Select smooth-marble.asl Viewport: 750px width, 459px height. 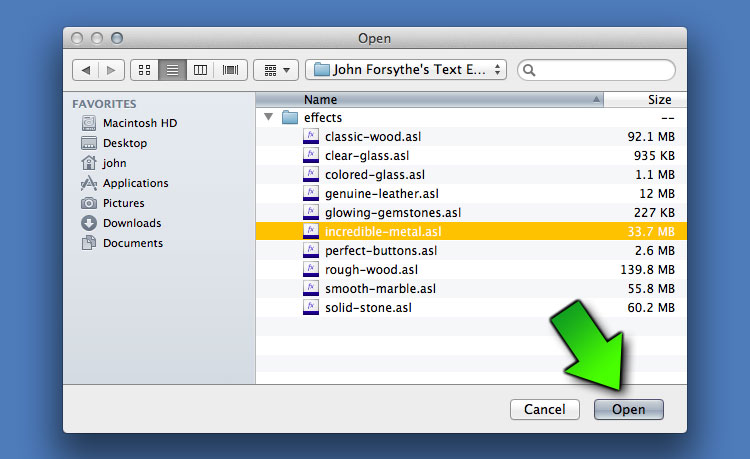[x=471, y=289]
